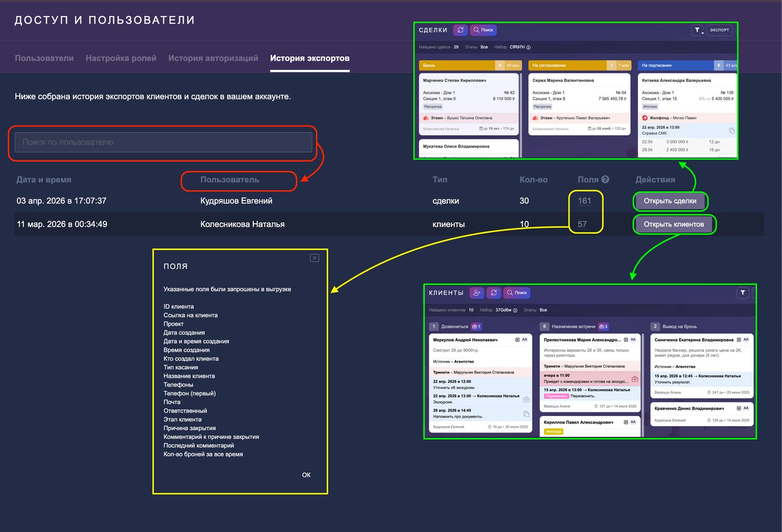Click the copy icon on Китаева card
Viewport: 782px width, 532px height.
pyautogui.click(x=731, y=130)
